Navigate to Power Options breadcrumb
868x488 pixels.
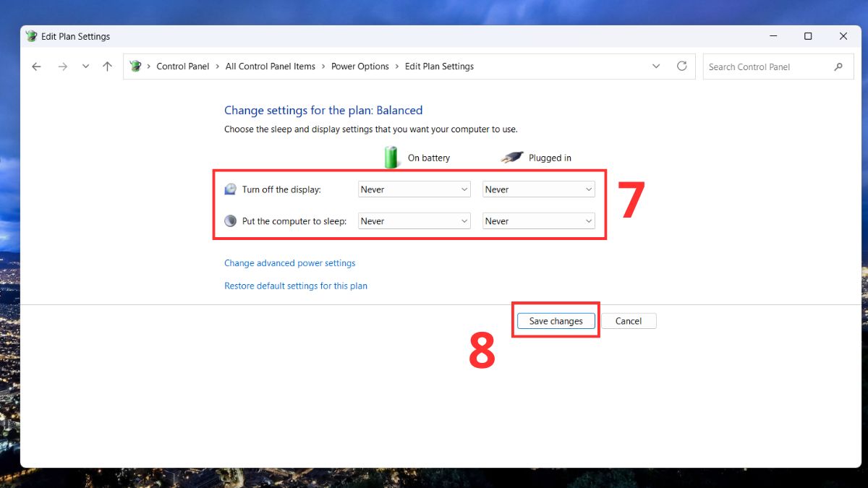point(359,67)
